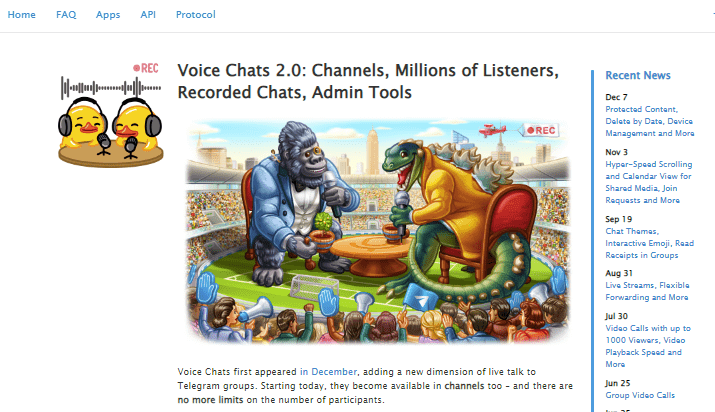Click the audio waveform graphic above ducks
The image size is (715, 412).
(111, 88)
